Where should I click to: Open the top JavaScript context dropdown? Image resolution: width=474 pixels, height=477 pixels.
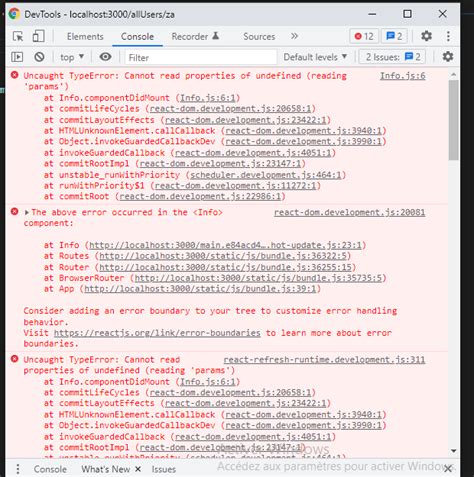[x=72, y=57]
